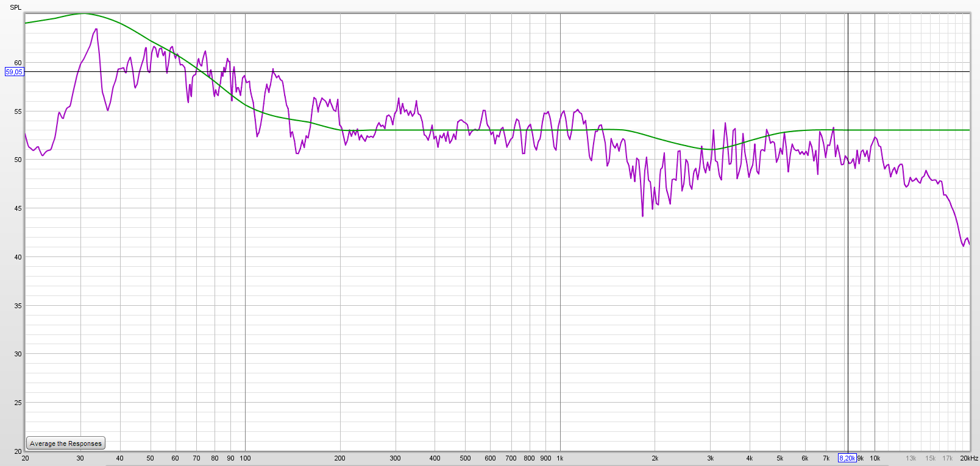Viewport: 980px width, 466px height.
Task: Click the 13k frequency axis label
Action: coord(911,458)
